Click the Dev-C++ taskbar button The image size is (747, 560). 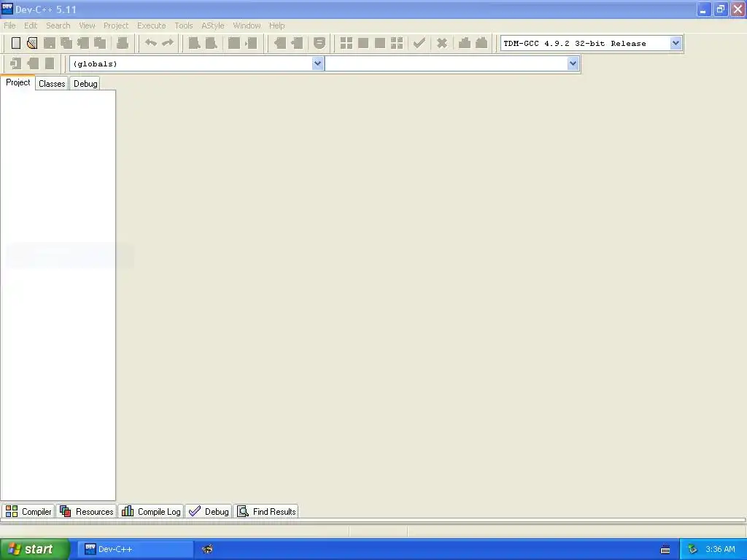pos(135,549)
